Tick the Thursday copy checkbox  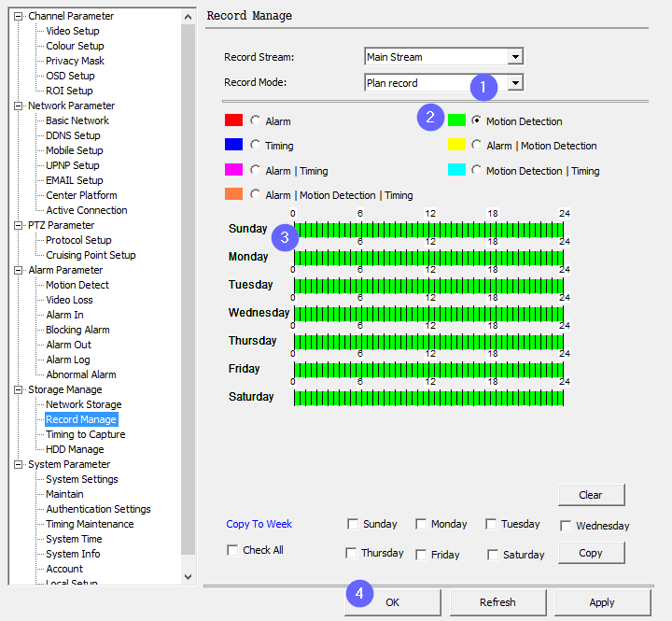(x=351, y=553)
